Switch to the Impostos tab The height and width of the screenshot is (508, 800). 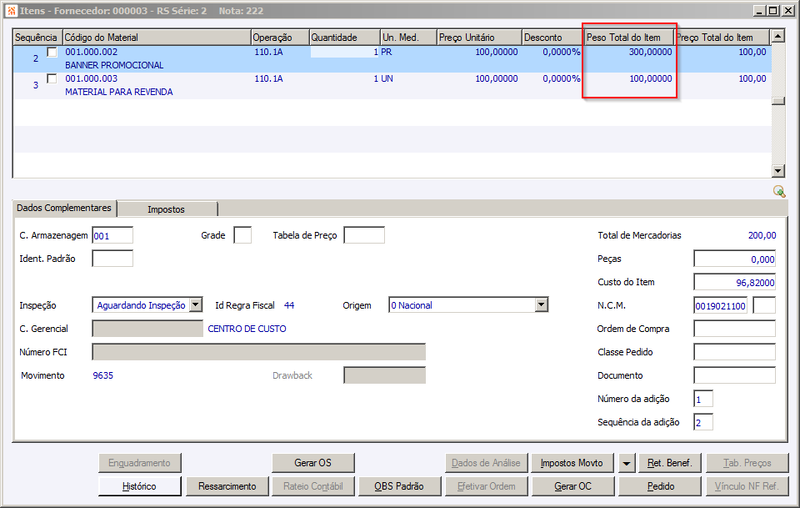pos(166,209)
